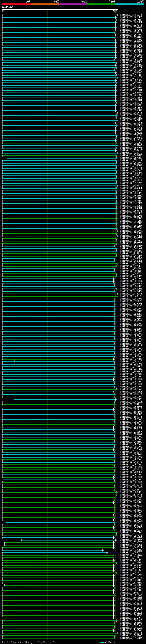Open hit UniRef100_P17094
The height and width of the screenshot is (644, 146).
pos(131,58)
